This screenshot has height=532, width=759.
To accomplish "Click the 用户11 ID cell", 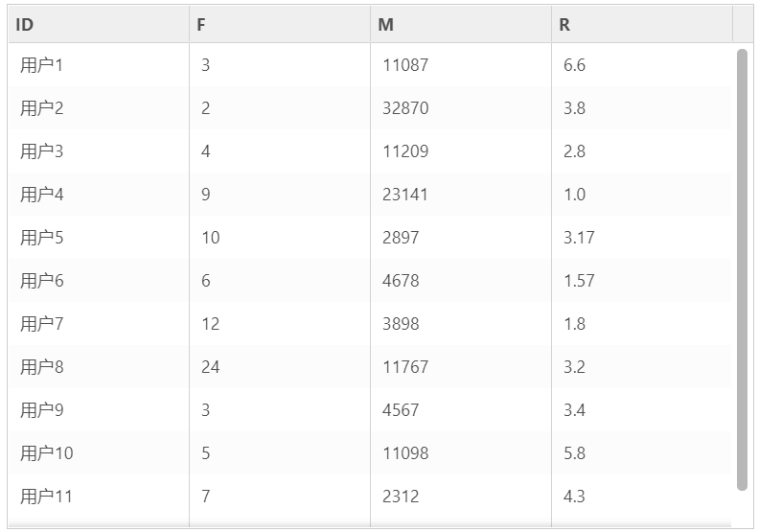I will (99, 496).
